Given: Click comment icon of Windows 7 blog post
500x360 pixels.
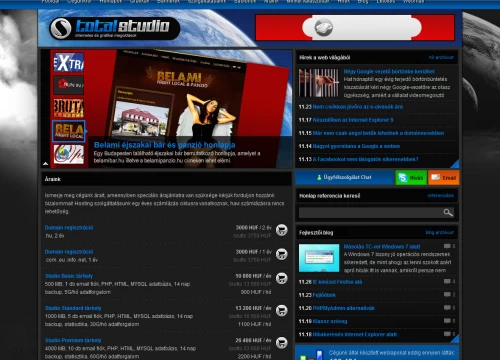Looking at the screenshot, I should coord(447,246).
